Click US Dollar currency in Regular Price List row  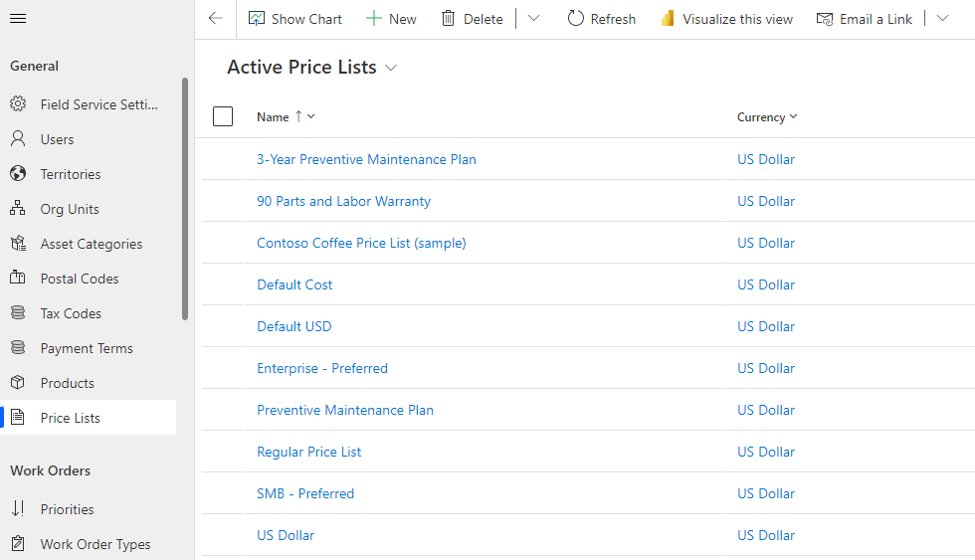coord(766,452)
